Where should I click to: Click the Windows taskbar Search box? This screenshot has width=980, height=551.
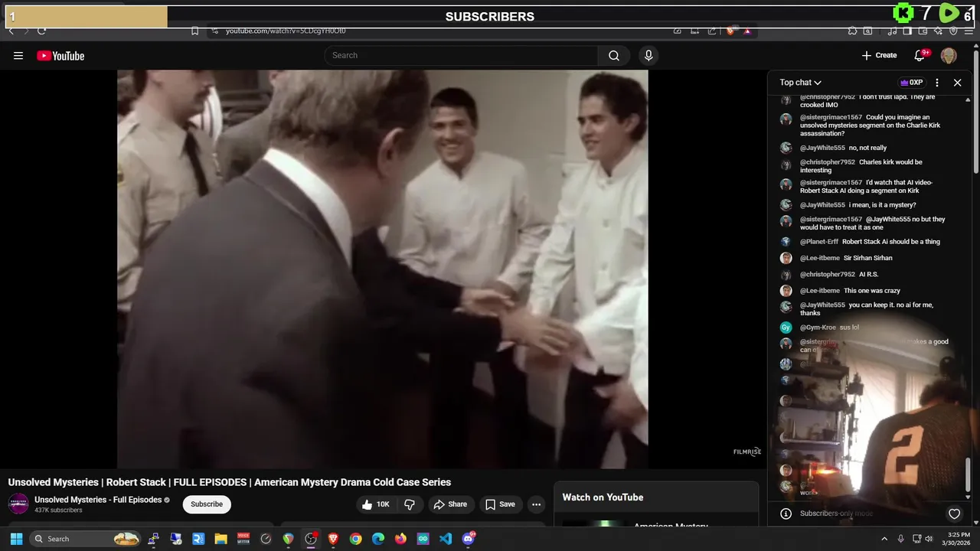pos(85,539)
